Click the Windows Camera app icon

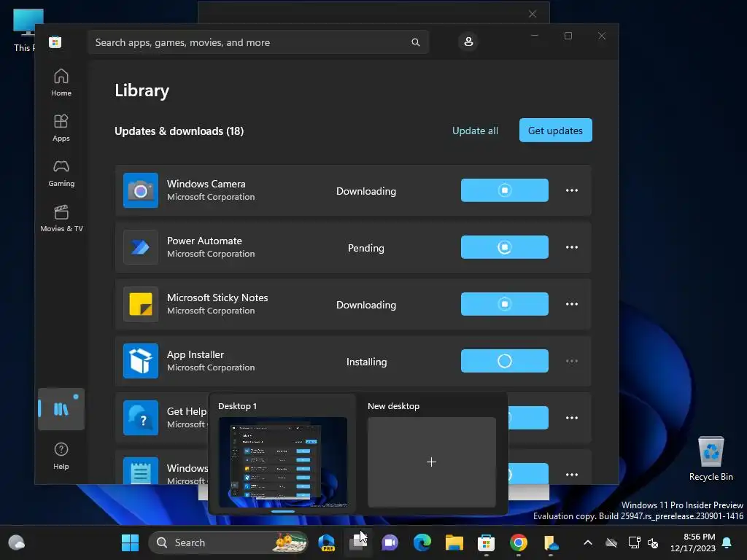click(141, 190)
